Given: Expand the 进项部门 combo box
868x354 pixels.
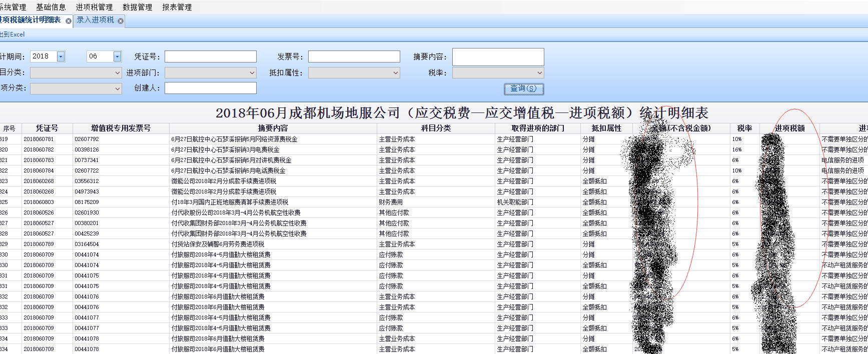Looking at the screenshot, I should pos(252,73).
